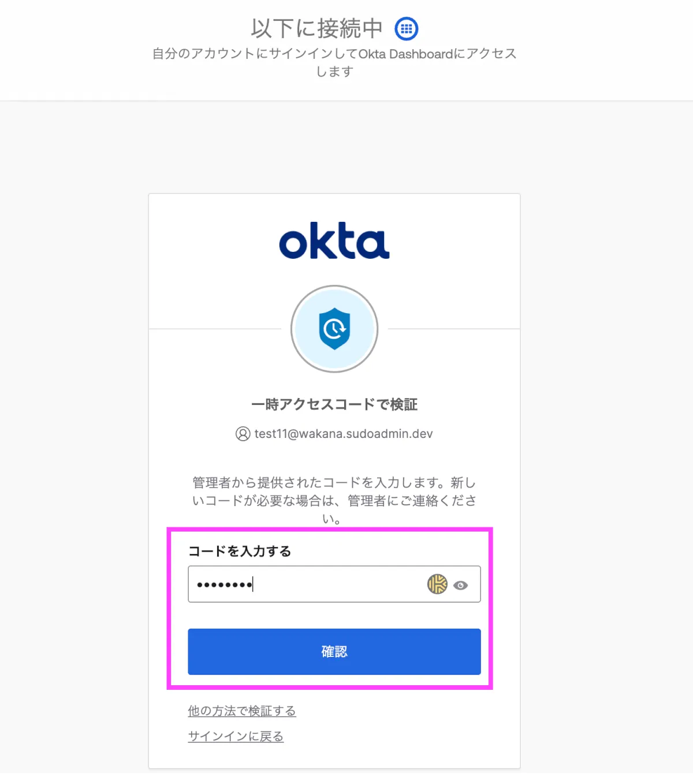Image resolution: width=693 pixels, height=784 pixels.
Task: Click the 一時アクセスコードで検証 title
Action: click(334, 404)
